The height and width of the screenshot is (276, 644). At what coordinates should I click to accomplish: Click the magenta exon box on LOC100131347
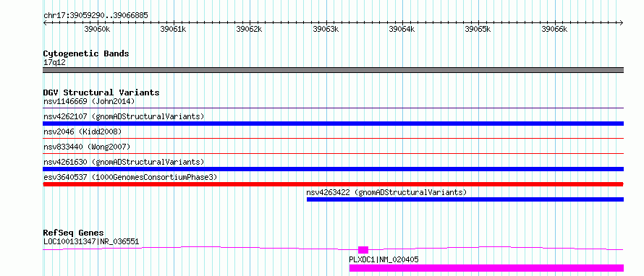coord(363,250)
